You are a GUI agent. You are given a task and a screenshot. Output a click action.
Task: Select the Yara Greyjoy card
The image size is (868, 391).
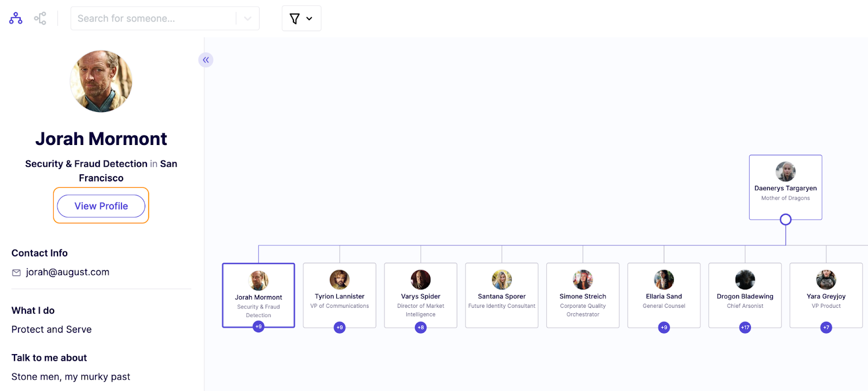pos(826,295)
